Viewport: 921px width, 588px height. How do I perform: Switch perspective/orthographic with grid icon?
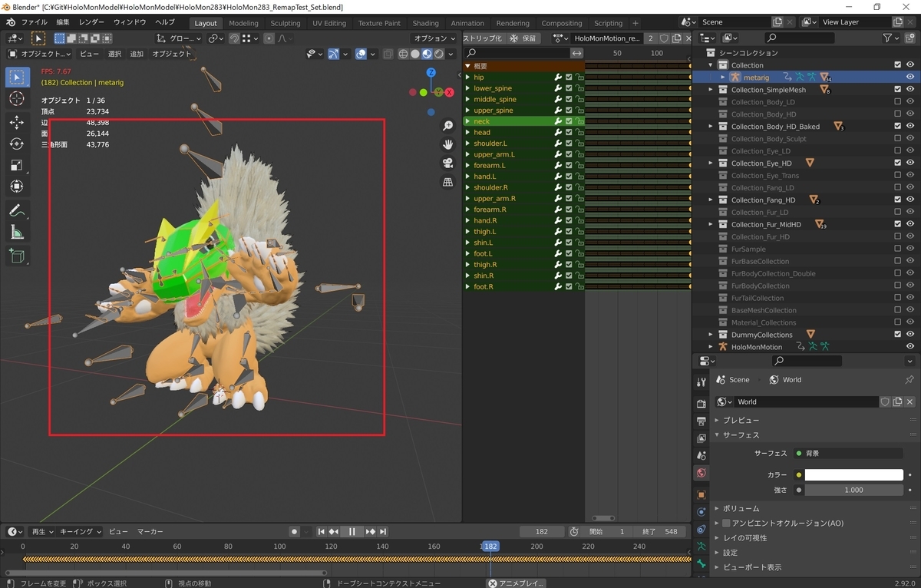coord(447,182)
